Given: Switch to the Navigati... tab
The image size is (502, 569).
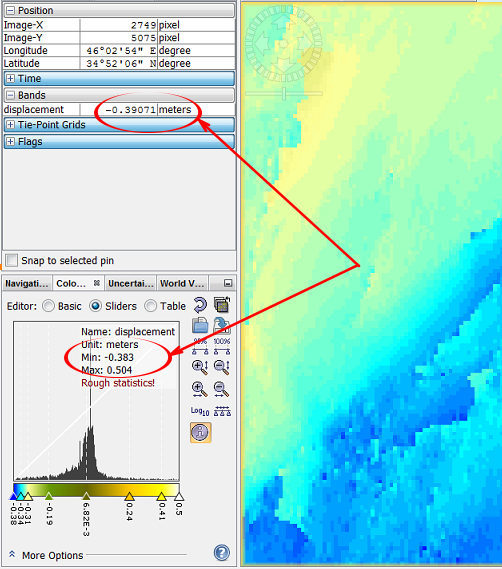Looking at the screenshot, I should [27, 283].
